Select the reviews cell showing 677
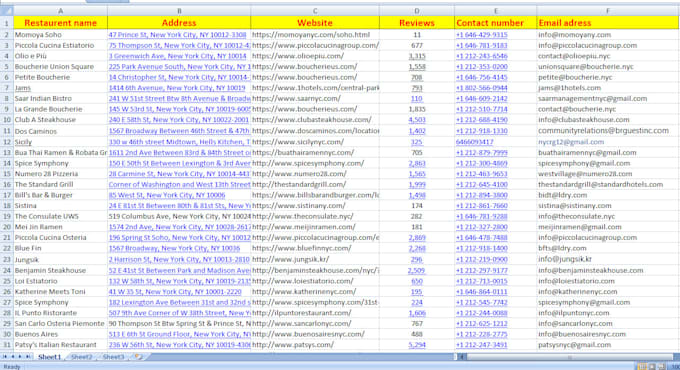This screenshot has height=370, width=680. click(x=416, y=45)
